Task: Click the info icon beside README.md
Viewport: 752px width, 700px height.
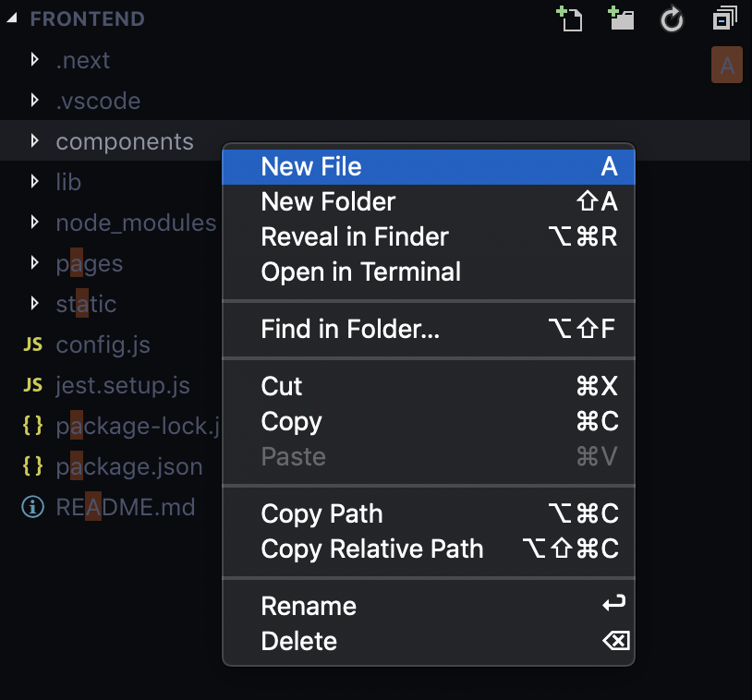Action: point(32,507)
